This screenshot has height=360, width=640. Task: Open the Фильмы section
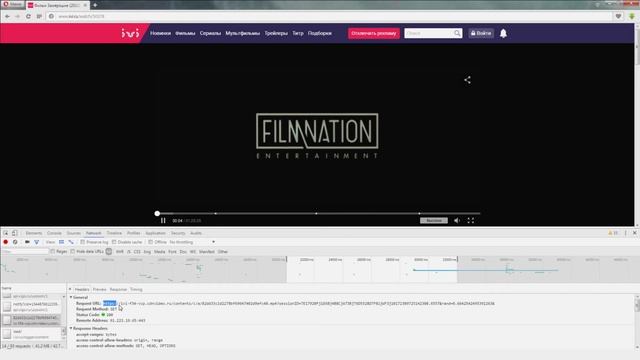tap(185, 33)
